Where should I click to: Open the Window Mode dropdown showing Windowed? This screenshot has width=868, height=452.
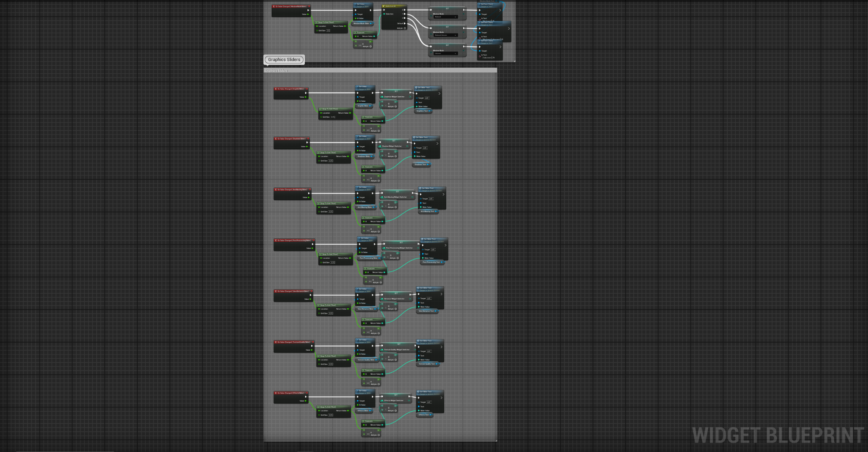(x=445, y=17)
